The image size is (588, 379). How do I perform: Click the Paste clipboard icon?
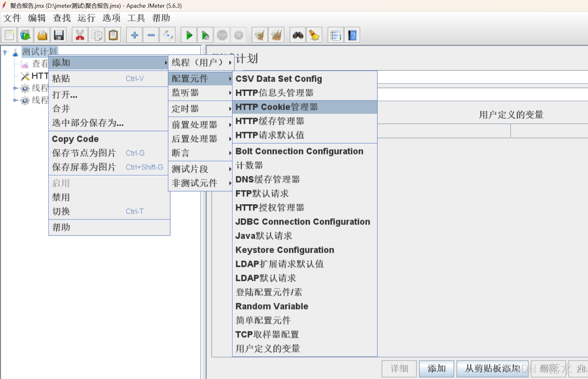(113, 35)
